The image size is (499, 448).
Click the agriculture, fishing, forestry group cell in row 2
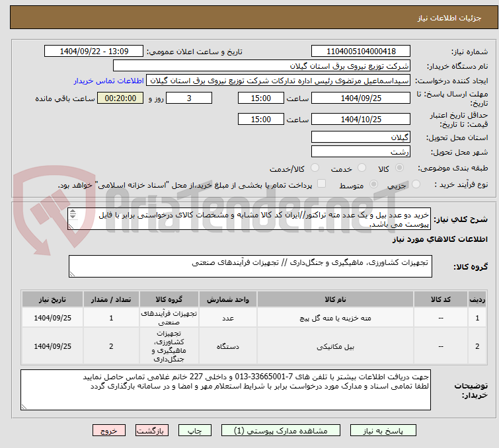[x=169, y=346]
